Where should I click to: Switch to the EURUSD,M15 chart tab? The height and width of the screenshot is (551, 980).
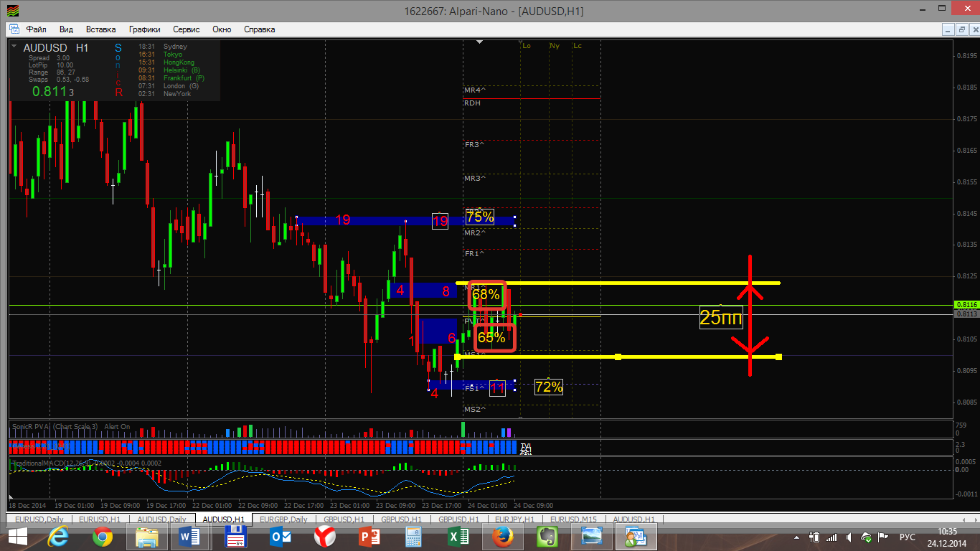point(573,519)
